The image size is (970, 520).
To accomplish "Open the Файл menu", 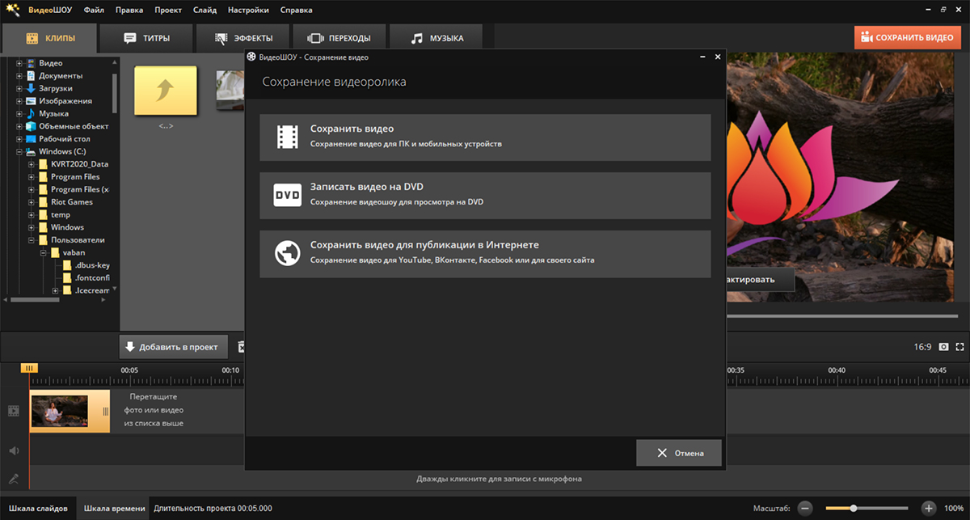I will click(x=94, y=10).
